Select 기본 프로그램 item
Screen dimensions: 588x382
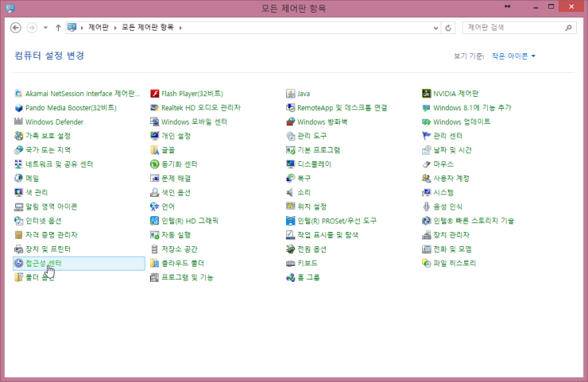point(319,150)
